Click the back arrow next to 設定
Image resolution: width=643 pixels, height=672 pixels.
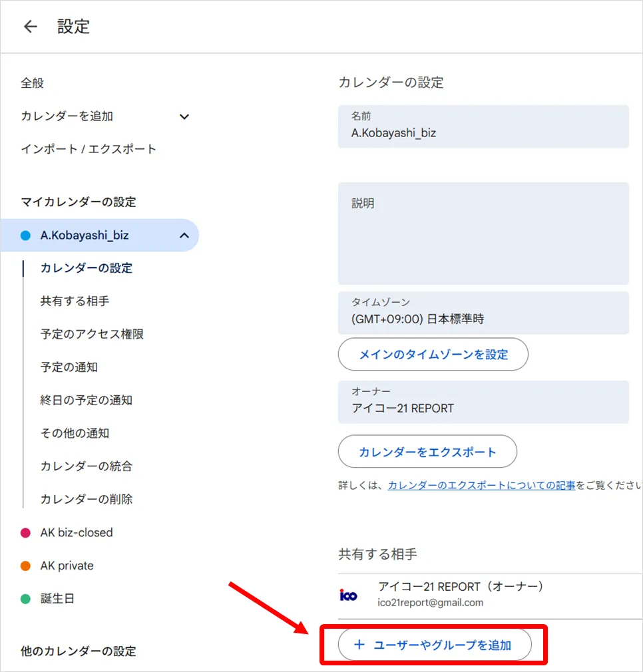(x=31, y=27)
